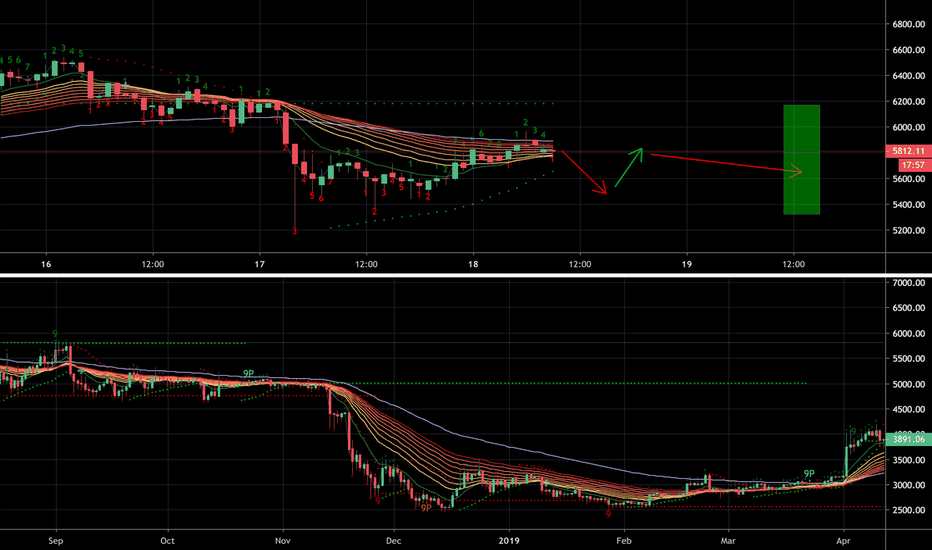Click the Nov label on the lower time axis
The image size is (932, 550).
283,540
